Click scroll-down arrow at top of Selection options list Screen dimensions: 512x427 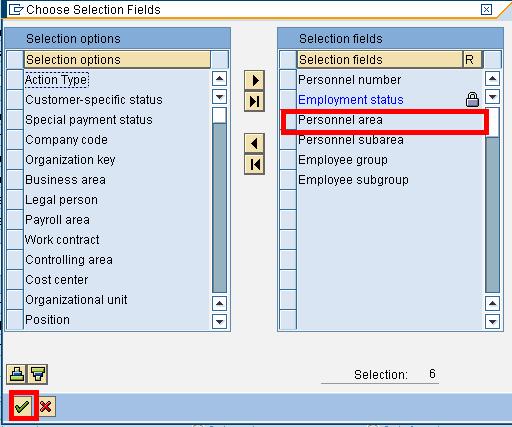point(219,97)
